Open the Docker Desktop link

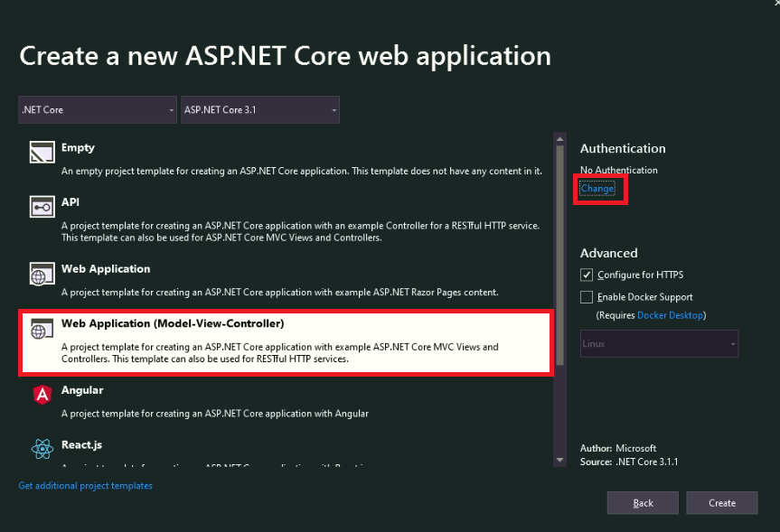click(x=670, y=315)
